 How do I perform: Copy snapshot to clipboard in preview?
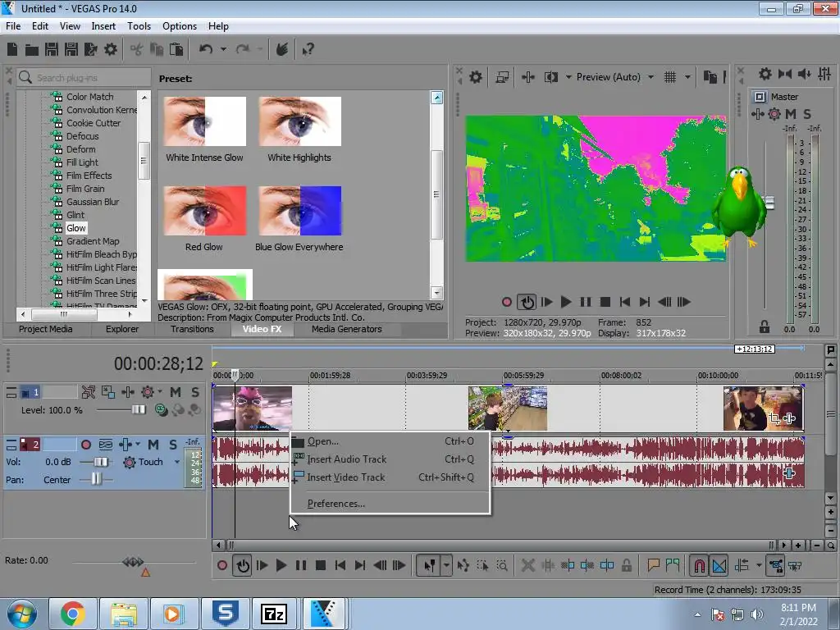(710, 77)
